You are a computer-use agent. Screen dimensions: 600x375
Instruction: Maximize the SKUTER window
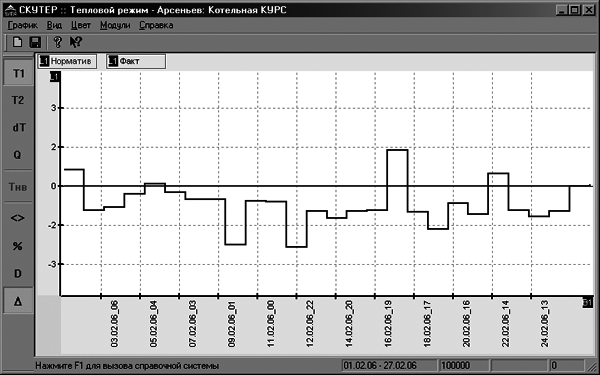[x=574, y=10]
